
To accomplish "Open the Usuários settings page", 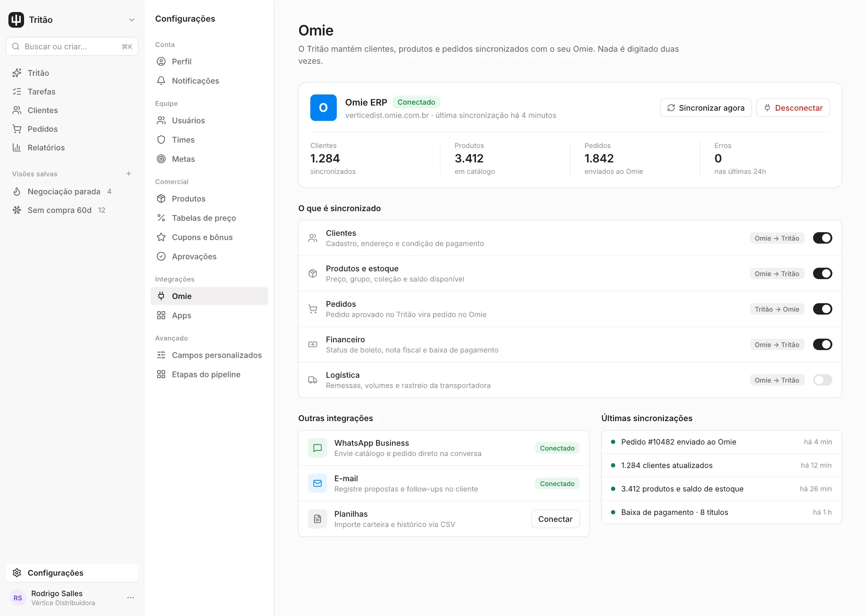I will click(x=209, y=120).
